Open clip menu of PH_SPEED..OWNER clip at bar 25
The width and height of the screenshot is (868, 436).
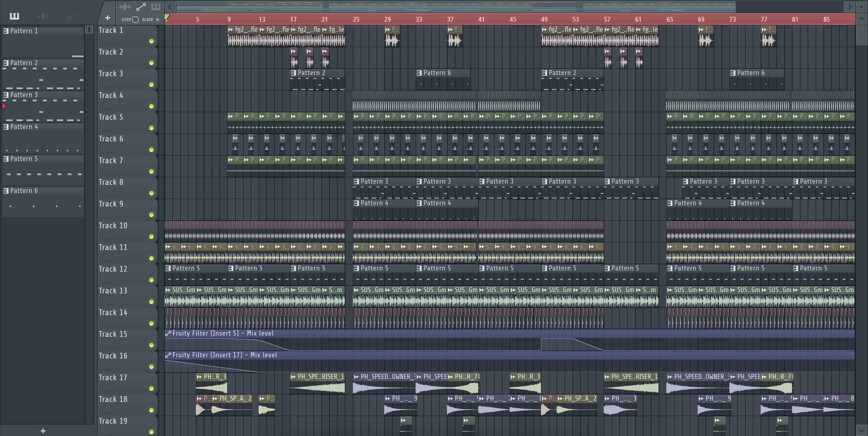point(356,377)
